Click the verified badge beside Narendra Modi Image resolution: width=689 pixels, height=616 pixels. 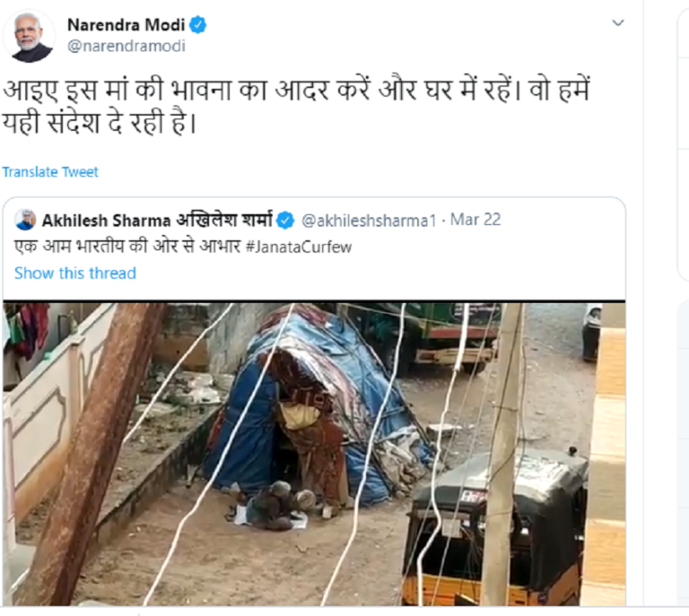[x=197, y=25]
